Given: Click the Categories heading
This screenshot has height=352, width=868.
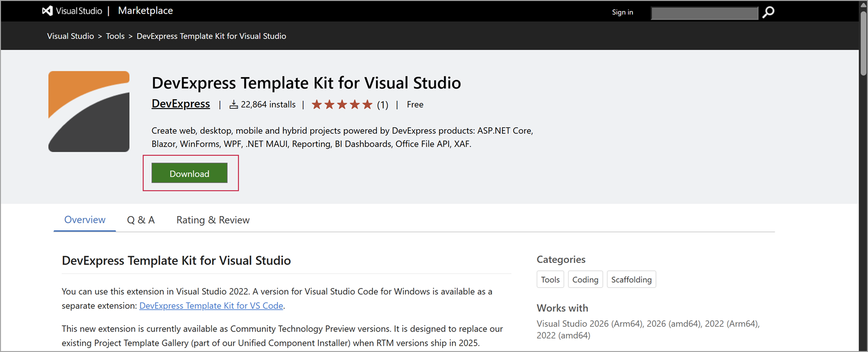Looking at the screenshot, I should tap(561, 259).
